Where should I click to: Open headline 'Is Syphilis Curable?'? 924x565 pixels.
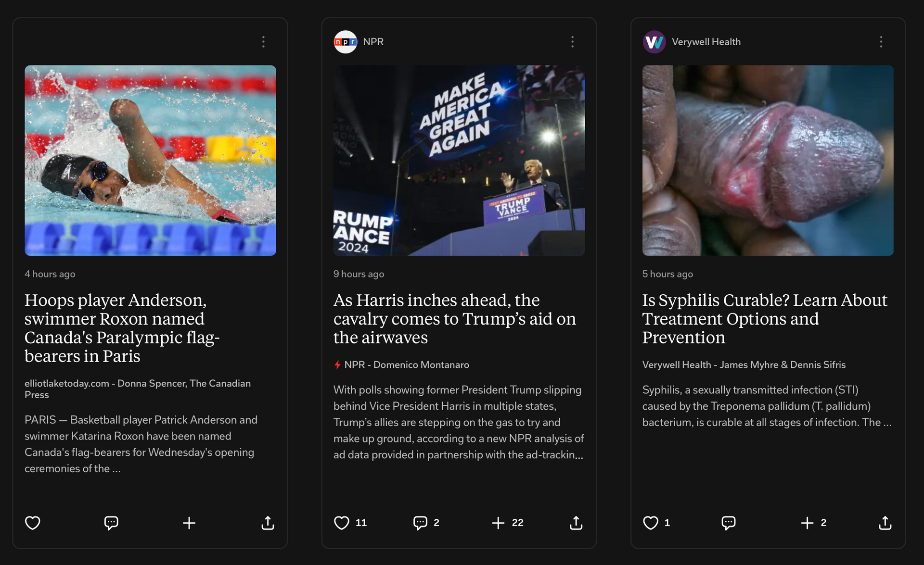765,318
